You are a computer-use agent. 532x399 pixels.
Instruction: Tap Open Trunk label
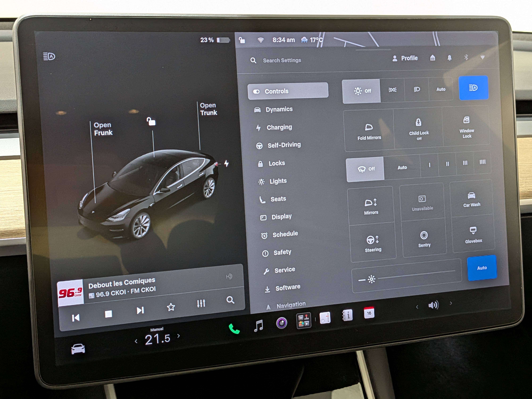click(209, 109)
